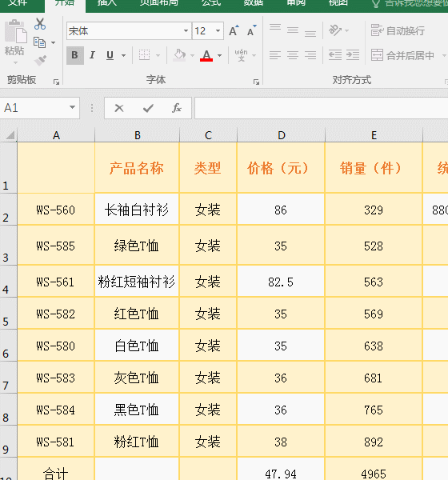Open the 文件 tab
The width and height of the screenshot is (448, 480).
pyautogui.click(x=18, y=3)
